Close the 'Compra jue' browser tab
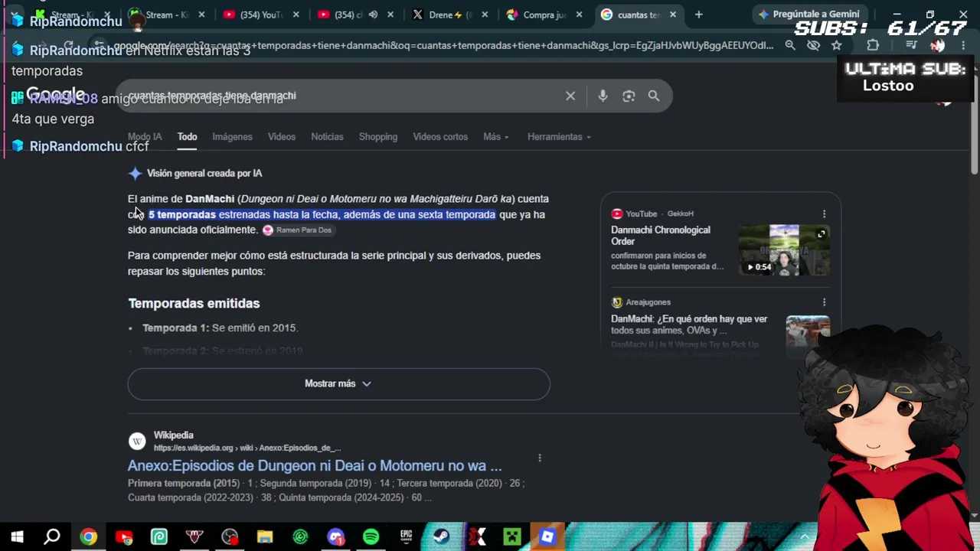This screenshot has height=551, width=980. pyautogui.click(x=579, y=15)
